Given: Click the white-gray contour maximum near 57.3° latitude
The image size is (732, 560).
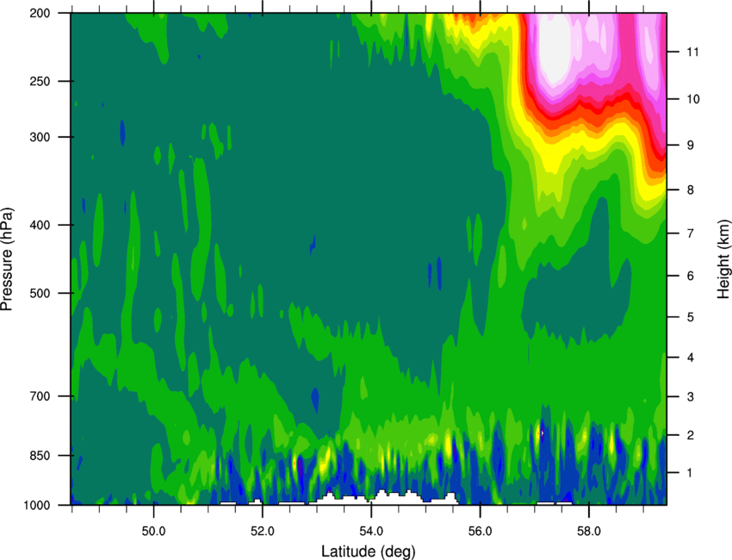Looking at the screenshot, I should click(555, 47).
